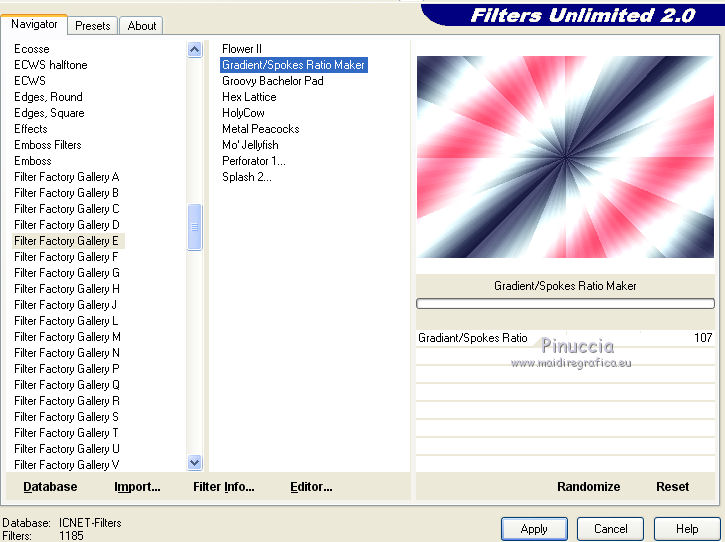Screen dimensions: 725x542
Task: Select Filter Factory Gallery M
Action: pos(67,337)
